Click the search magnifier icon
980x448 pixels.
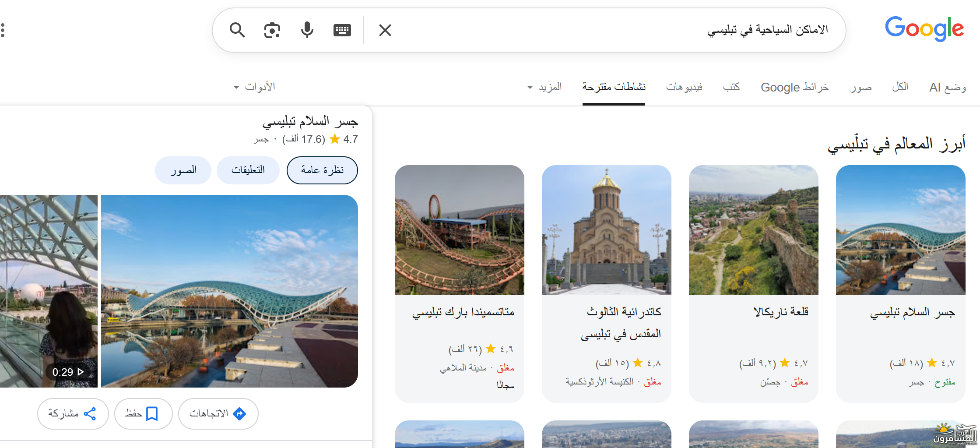coord(237,30)
